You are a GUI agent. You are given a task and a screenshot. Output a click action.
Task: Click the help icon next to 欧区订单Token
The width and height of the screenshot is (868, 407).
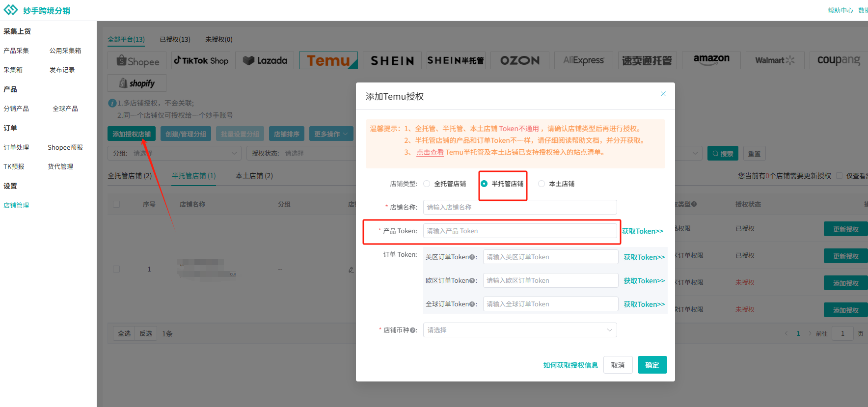[x=472, y=281]
